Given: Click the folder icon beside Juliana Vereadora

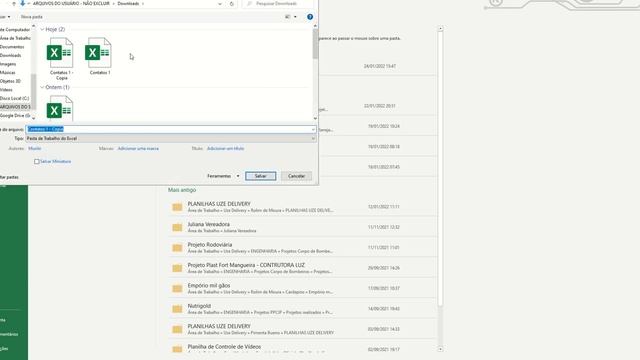Looking at the screenshot, I should click(x=177, y=227).
